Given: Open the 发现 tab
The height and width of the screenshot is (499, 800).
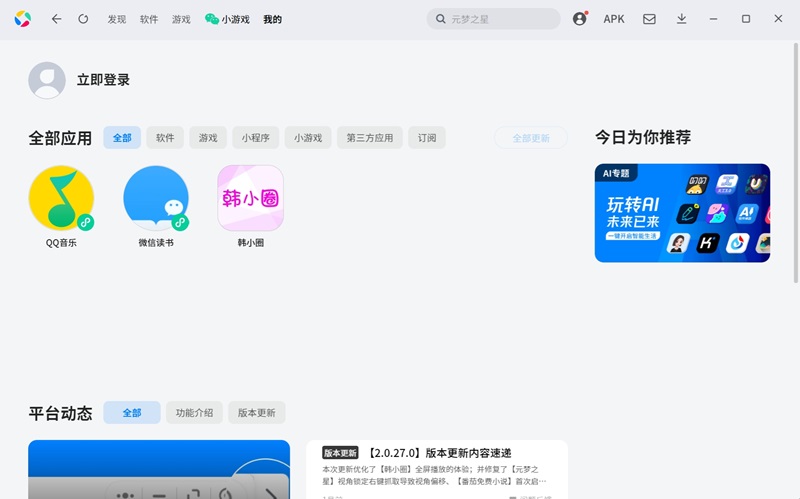Looking at the screenshot, I should [x=116, y=19].
